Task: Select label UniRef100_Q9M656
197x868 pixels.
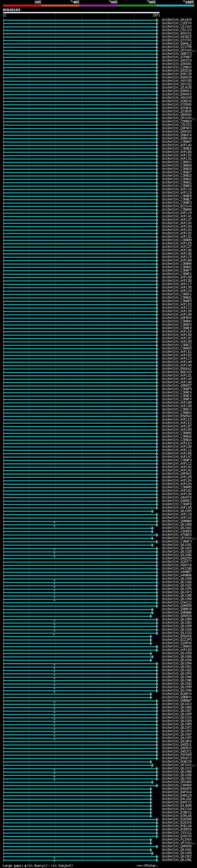Action: tap(177, 846)
